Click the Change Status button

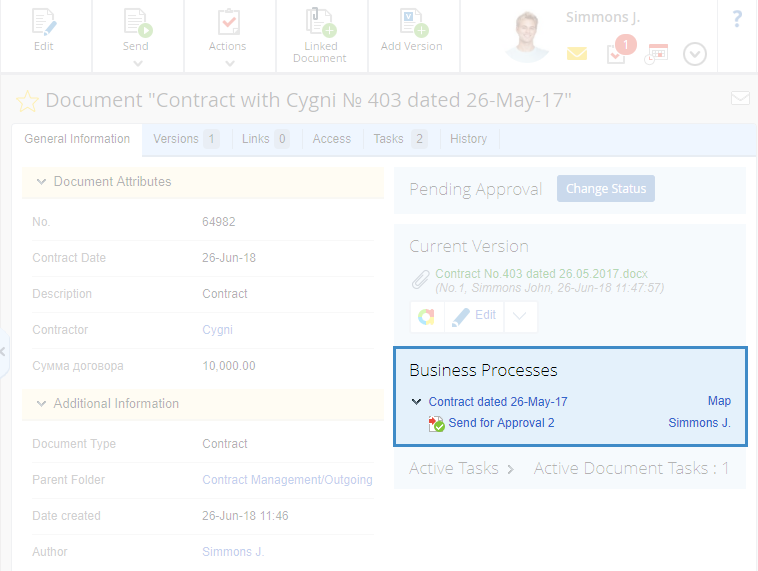[x=606, y=189]
